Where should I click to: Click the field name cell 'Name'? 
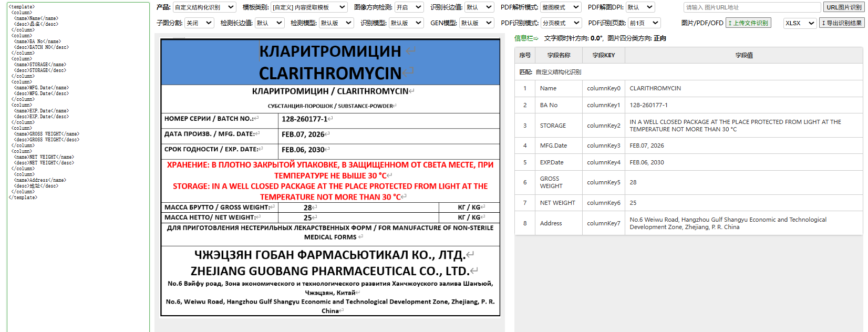tap(559, 88)
